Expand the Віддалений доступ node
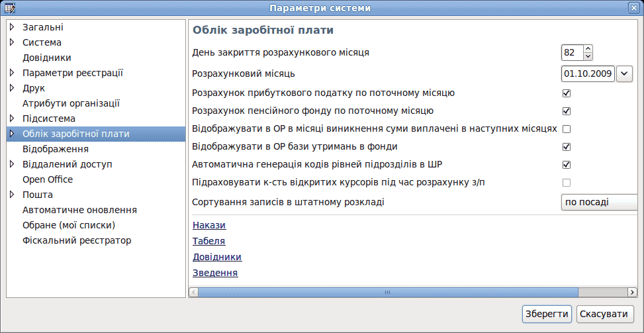This screenshot has height=333, width=644. point(13,164)
